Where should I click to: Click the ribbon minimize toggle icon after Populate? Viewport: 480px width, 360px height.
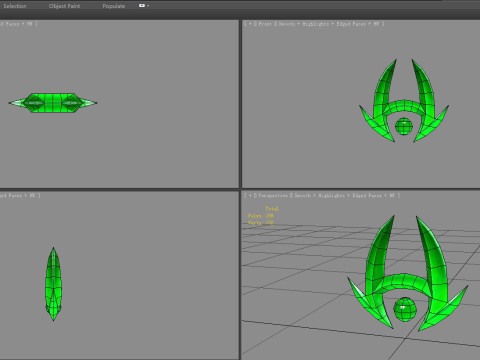[x=142, y=6]
